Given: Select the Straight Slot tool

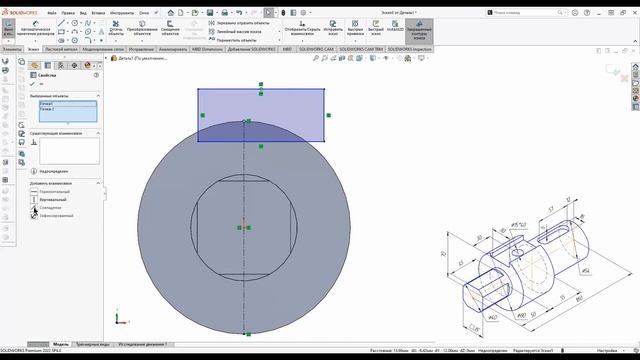Looking at the screenshot, I should [61, 40].
